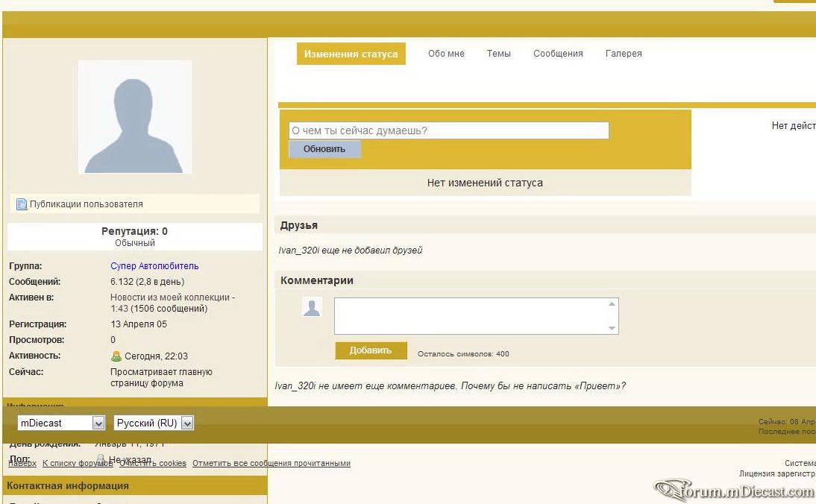Click the online user icon beside 'Сегодня, 22:03'
This screenshot has height=504, width=816.
click(x=116, y=356)
